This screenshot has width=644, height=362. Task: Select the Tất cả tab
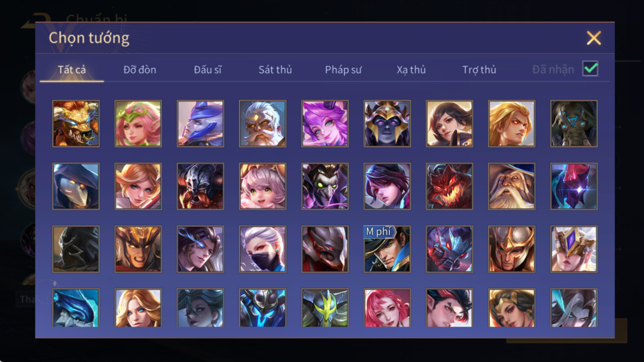pyautogui.click(x=72, y=70)
